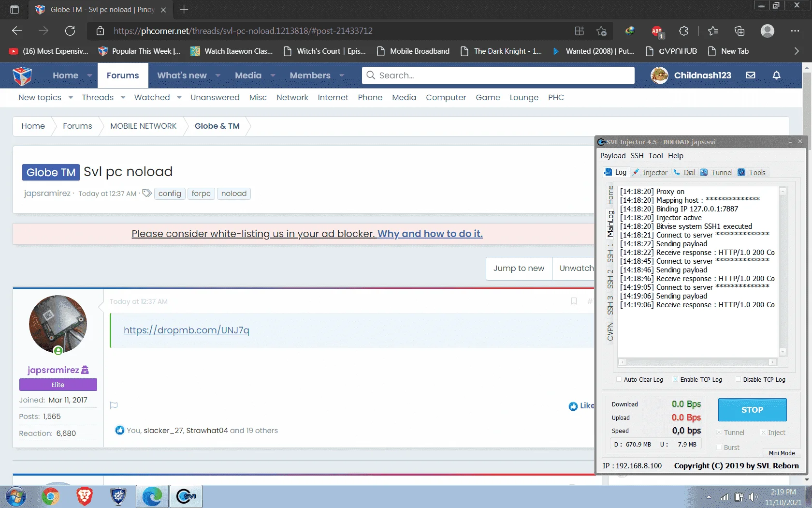
Task: Click the volume speaker tray icon
Action: click(754, 497)
